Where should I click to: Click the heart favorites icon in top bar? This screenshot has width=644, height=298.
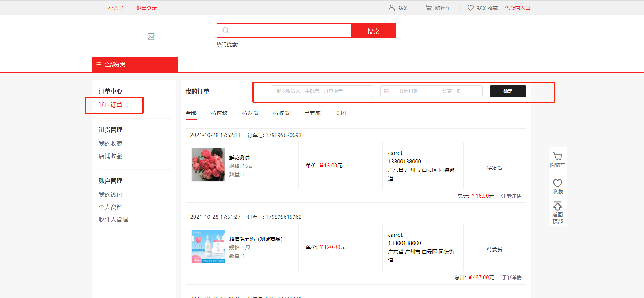470,8
